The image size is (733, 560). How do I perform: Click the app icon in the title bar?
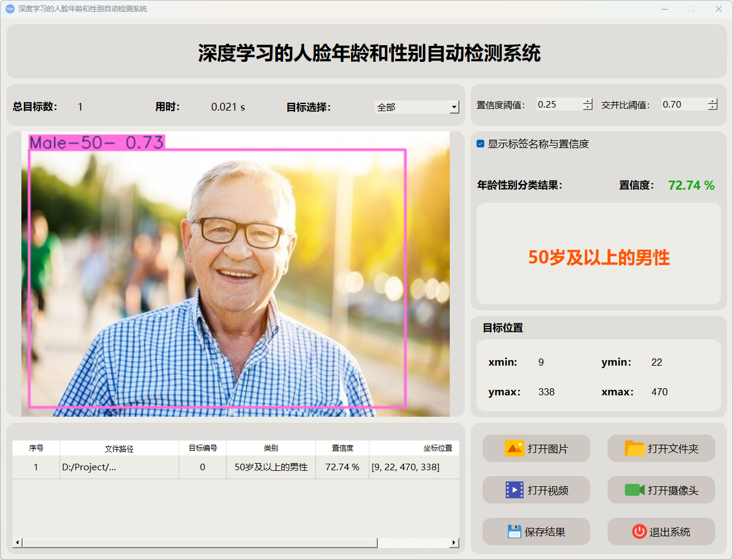point(10,9)
